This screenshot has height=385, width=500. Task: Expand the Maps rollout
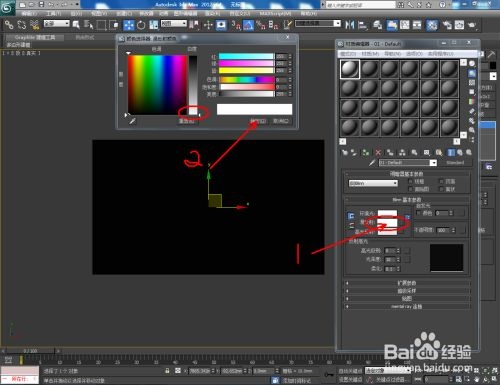407,299
